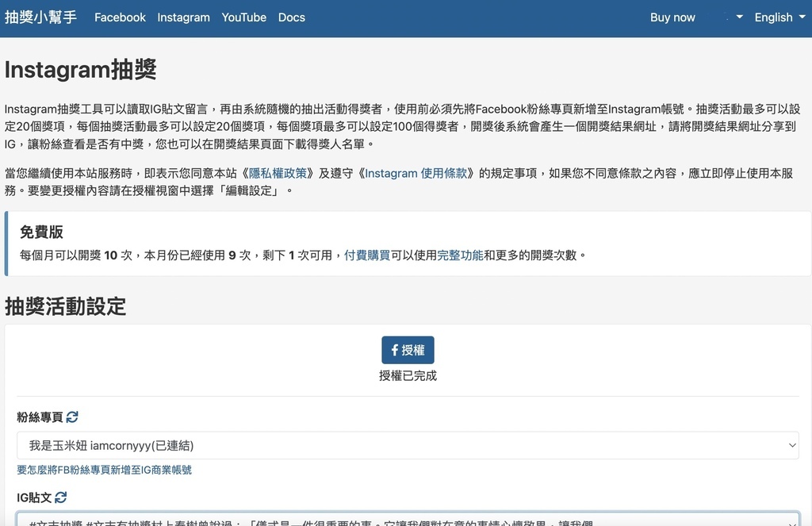
Task: Open the 完整功能 link
Action: (461, 255)
